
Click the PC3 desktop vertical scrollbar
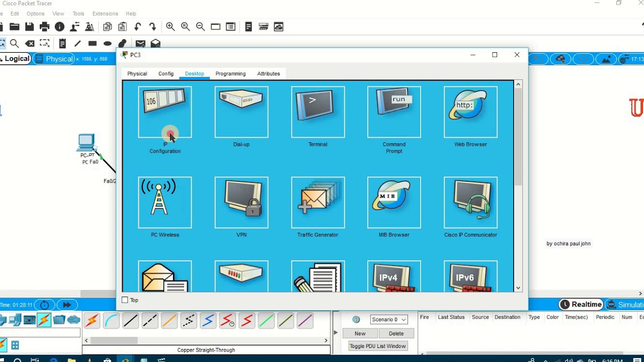pyautogui.click(x=518, y=136)
